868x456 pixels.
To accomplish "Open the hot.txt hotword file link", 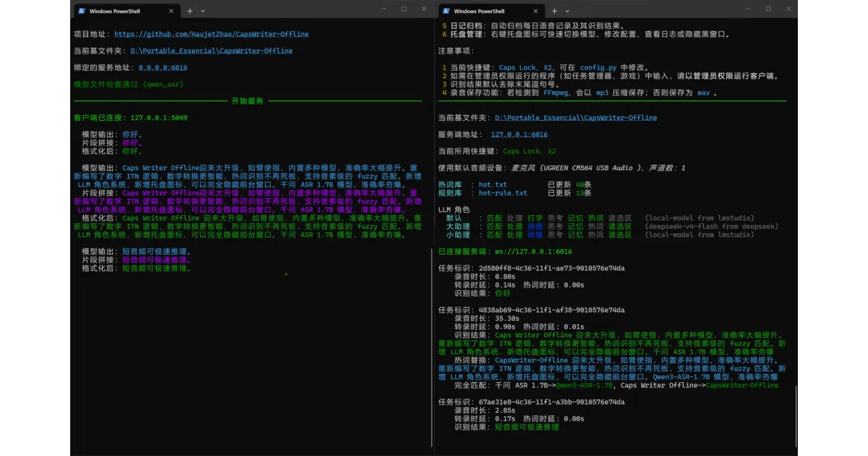I will (x=493, y=185).
